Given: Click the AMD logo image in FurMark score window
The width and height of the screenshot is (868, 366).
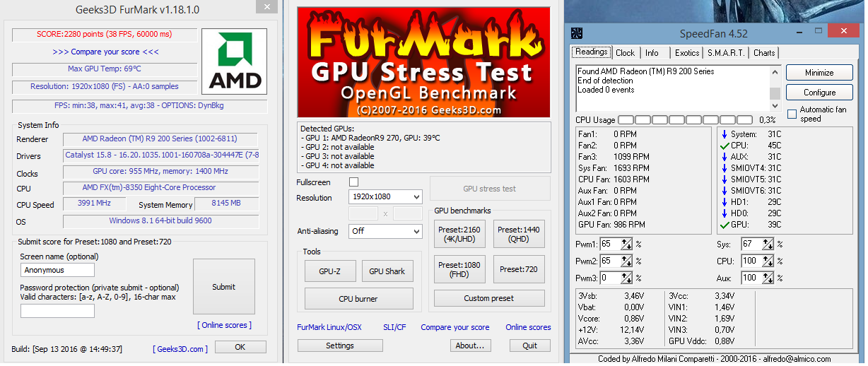Looking at the screenshot, I should 234,61.
